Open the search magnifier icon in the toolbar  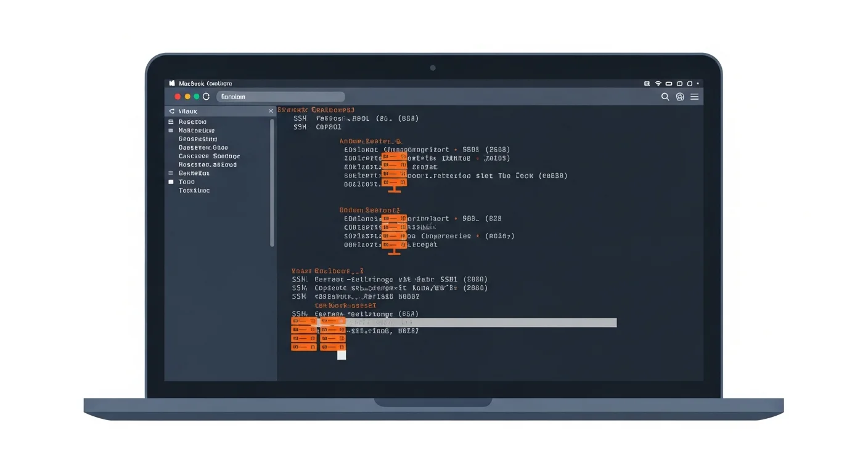(x=665, y=97)
